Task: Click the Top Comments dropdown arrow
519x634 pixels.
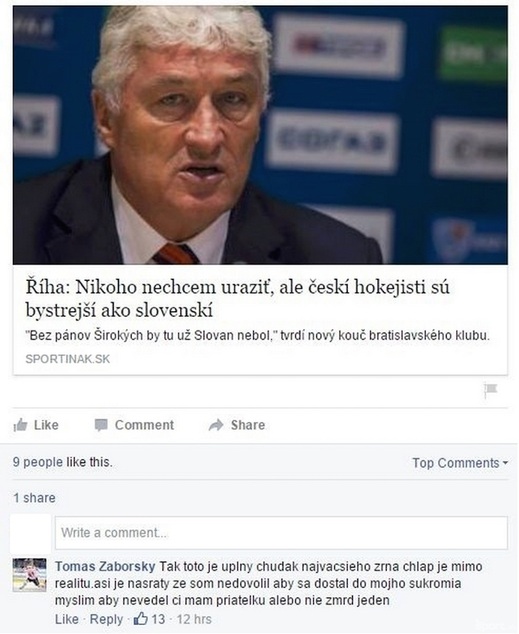Action: click(x=505, y=463)
